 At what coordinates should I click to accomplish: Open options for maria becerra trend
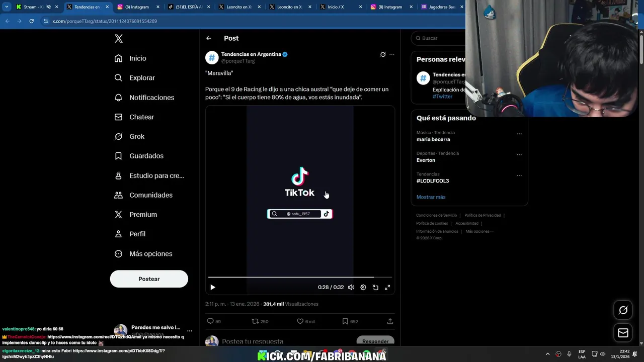519,134
